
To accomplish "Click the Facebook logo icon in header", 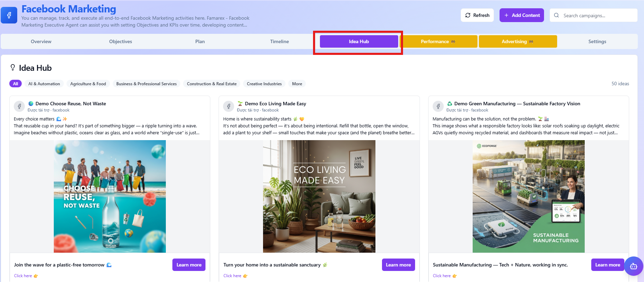I will (9, 15).
